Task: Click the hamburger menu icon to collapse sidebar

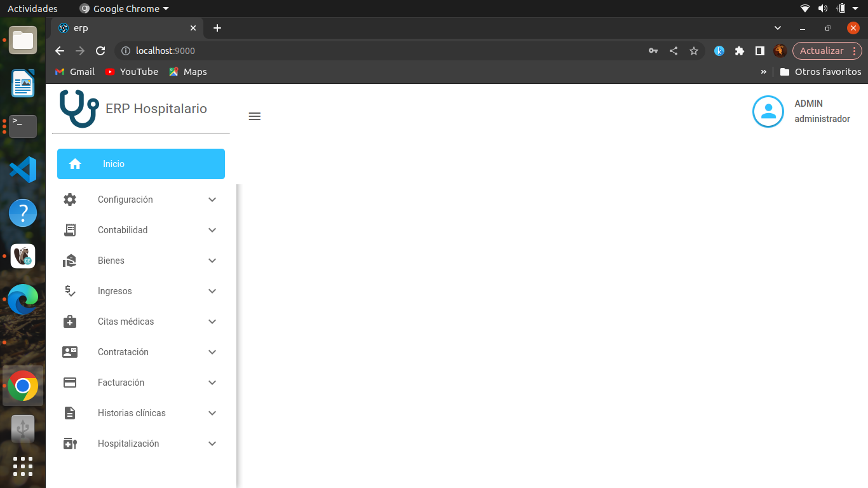Action: coord(255,116)
